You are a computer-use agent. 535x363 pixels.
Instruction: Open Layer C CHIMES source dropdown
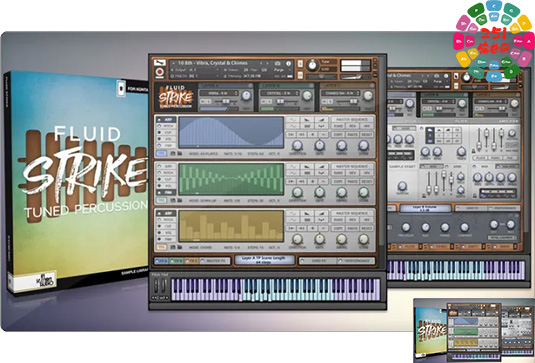pyautogui.click(x=341, y=93)
